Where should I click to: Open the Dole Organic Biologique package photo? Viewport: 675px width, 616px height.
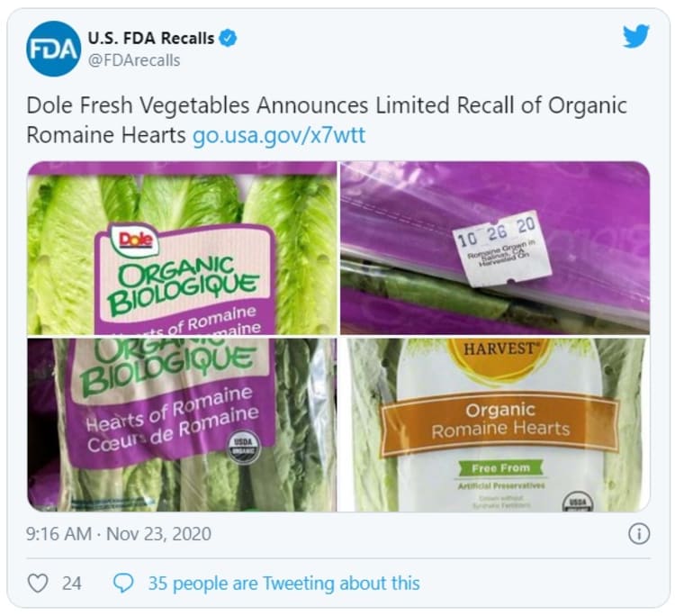(x=182, y=249)
